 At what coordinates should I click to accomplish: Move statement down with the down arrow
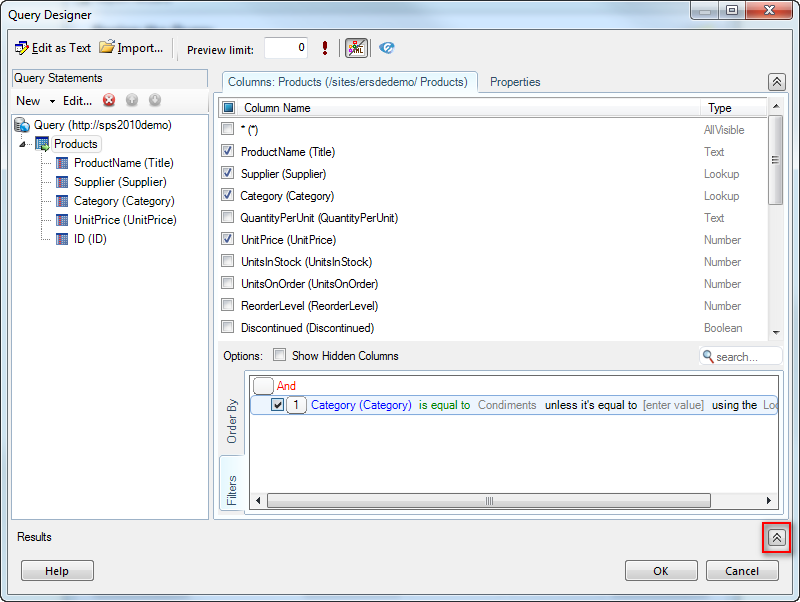coord(155,100)
